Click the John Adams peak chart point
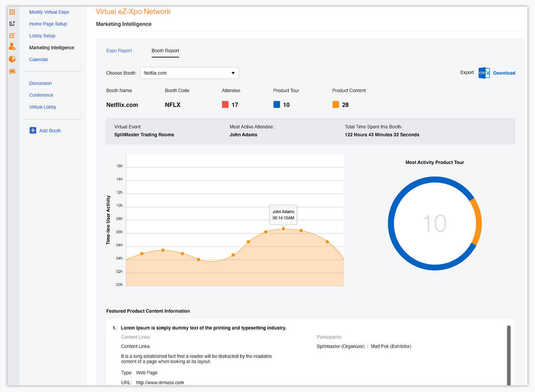 coord(283,229)
